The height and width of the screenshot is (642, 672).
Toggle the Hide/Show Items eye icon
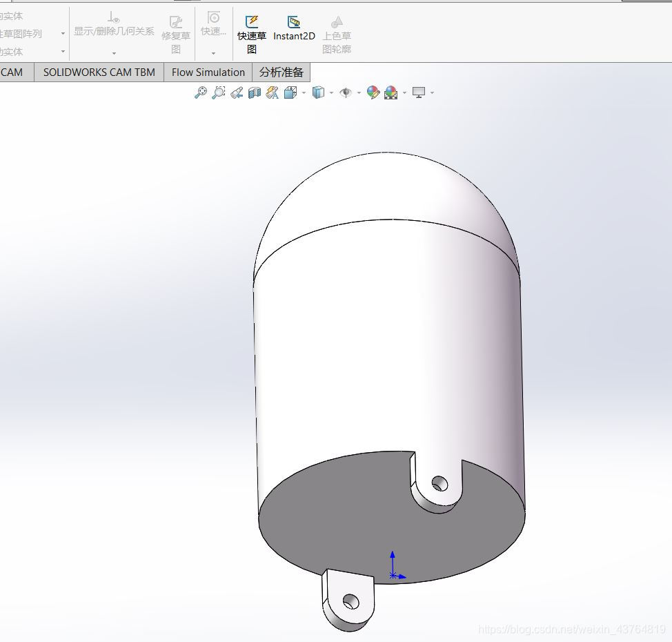[x=346, y=93]
